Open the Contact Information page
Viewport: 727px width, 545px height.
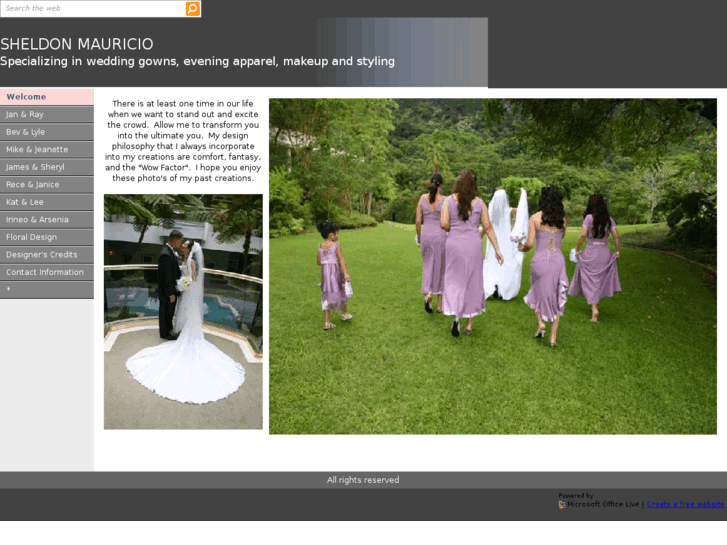click(x=47, y=272)
